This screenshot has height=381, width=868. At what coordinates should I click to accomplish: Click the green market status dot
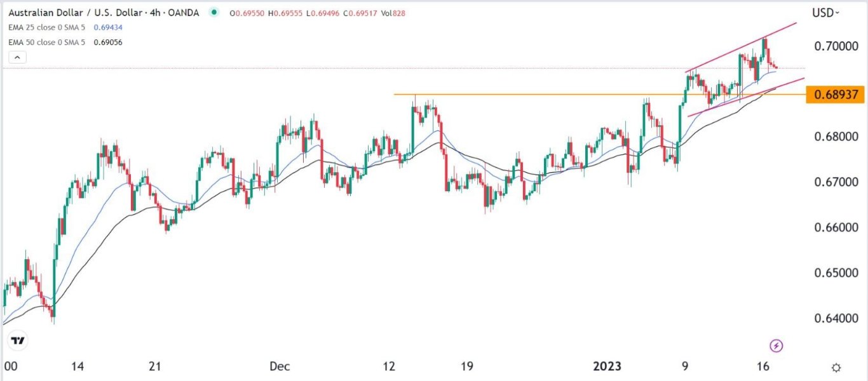(212, 12)
